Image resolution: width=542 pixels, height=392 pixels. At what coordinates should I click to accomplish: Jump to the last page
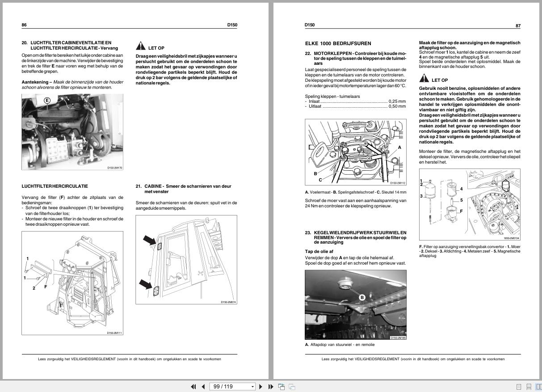point(271,387)
